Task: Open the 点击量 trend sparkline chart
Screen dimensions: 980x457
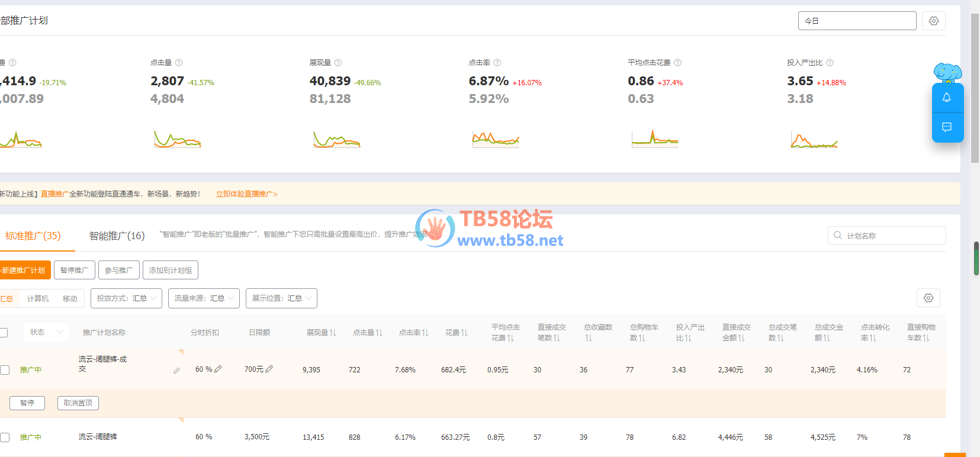Action: click(178, 139)
